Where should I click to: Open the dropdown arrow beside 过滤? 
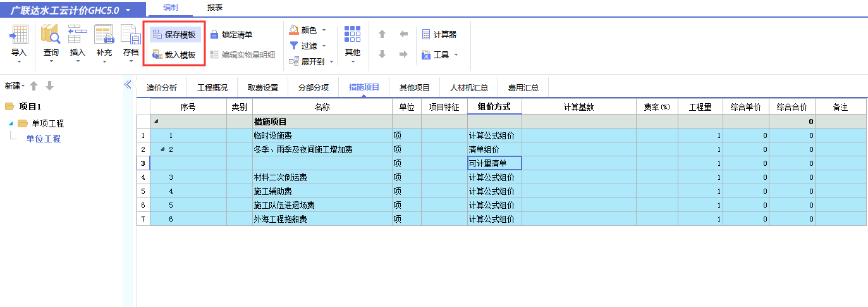324,46
